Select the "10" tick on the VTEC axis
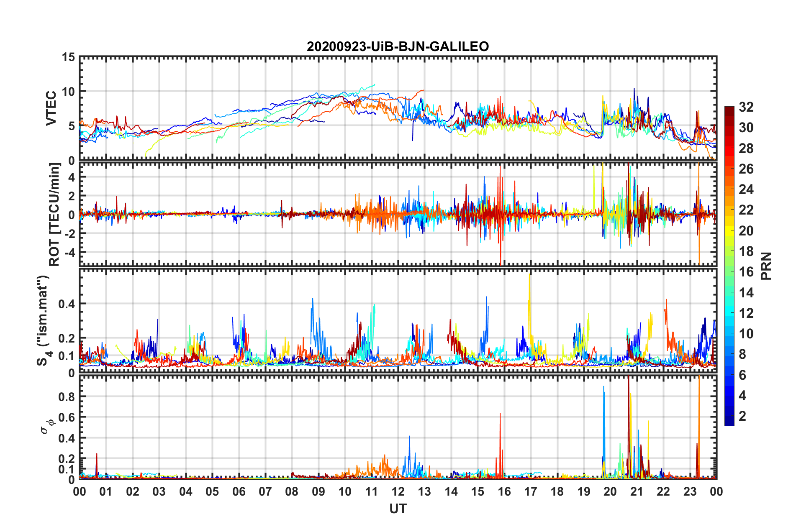This screenshot has height=532, width=796. (69, 91)
